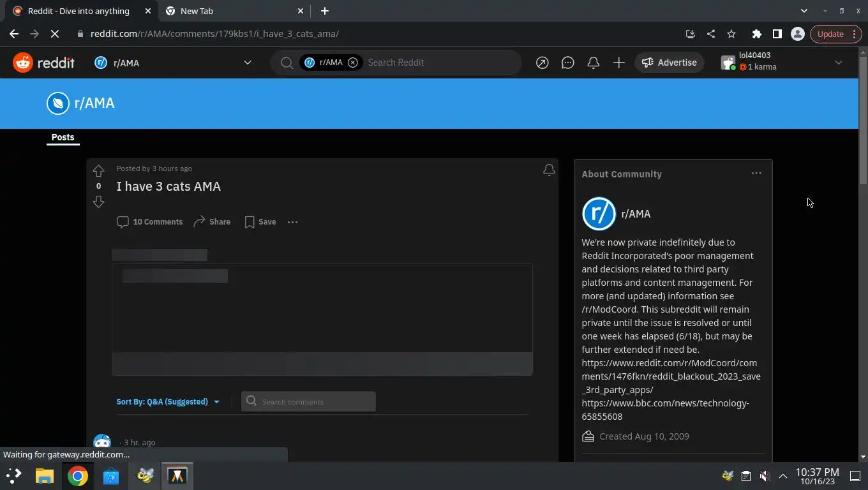Bookmark this page star icon
Image resolution: width=868 pixels, height=490 pixels.
tap(731, 34)
